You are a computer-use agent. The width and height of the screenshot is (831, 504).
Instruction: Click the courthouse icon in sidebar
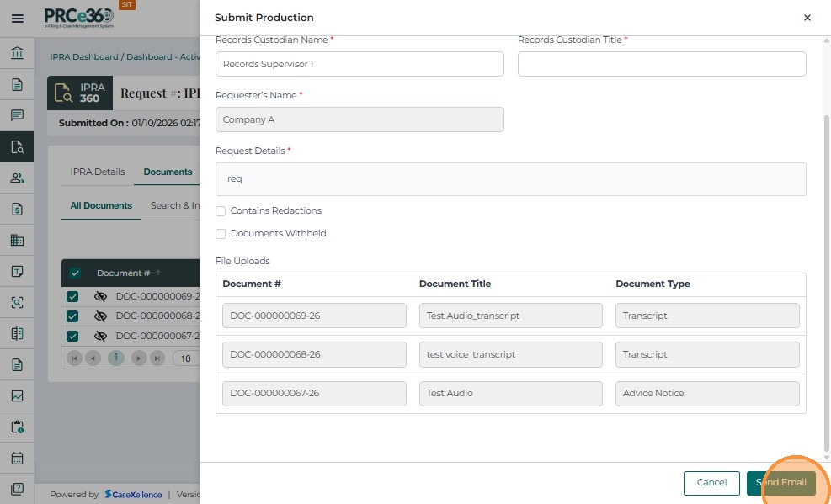click(x=17, y=54)
